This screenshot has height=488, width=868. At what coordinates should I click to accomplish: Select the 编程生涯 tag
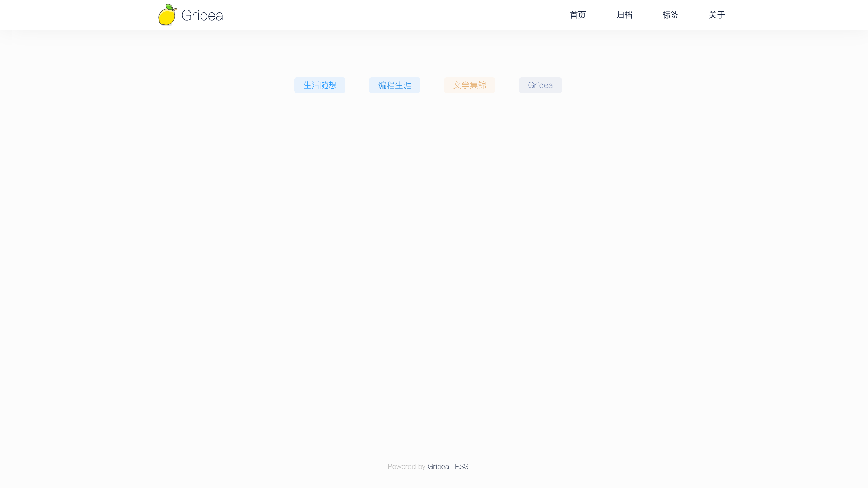click(x=394, y=85)
